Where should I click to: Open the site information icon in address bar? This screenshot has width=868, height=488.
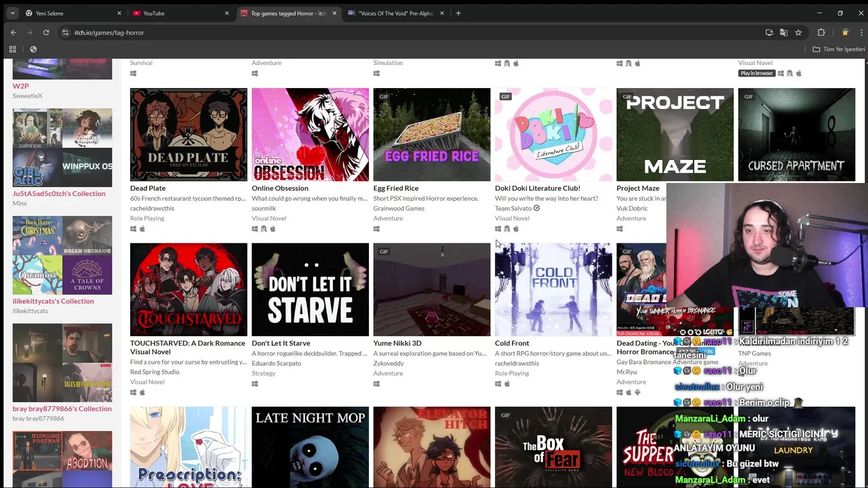pos(65,33)
